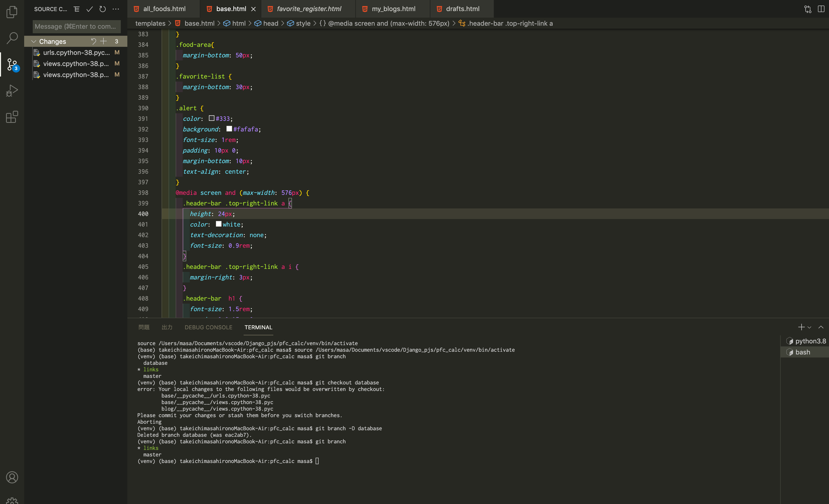Collapse the Changes section

(34, 41)
